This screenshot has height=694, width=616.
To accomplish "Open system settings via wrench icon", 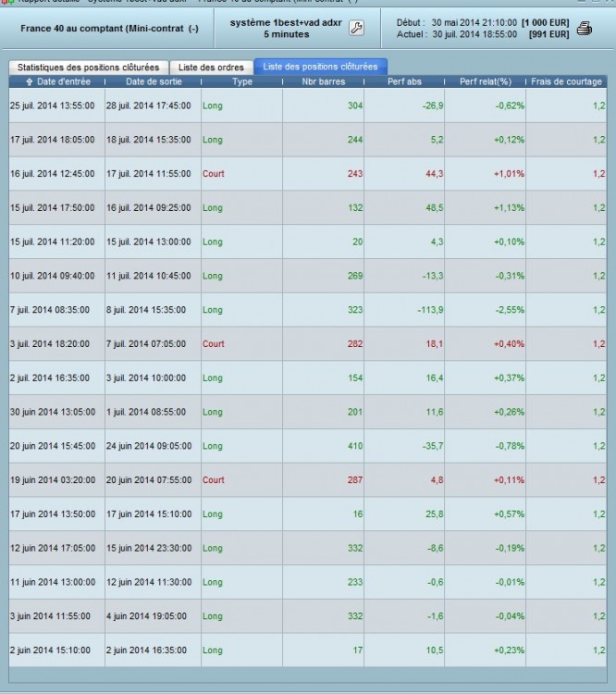I will click(357, 28).
